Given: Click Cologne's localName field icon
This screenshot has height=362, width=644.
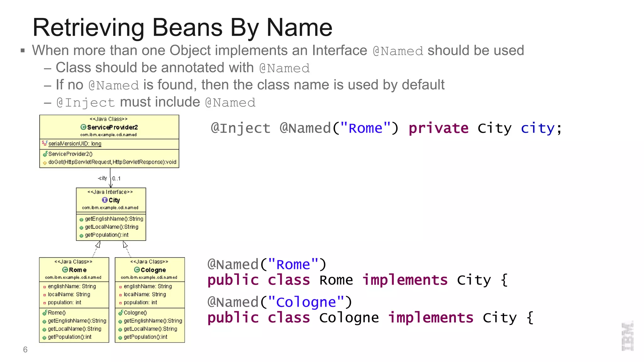Looking at the screenshot, I should click(x=120, y=295).
